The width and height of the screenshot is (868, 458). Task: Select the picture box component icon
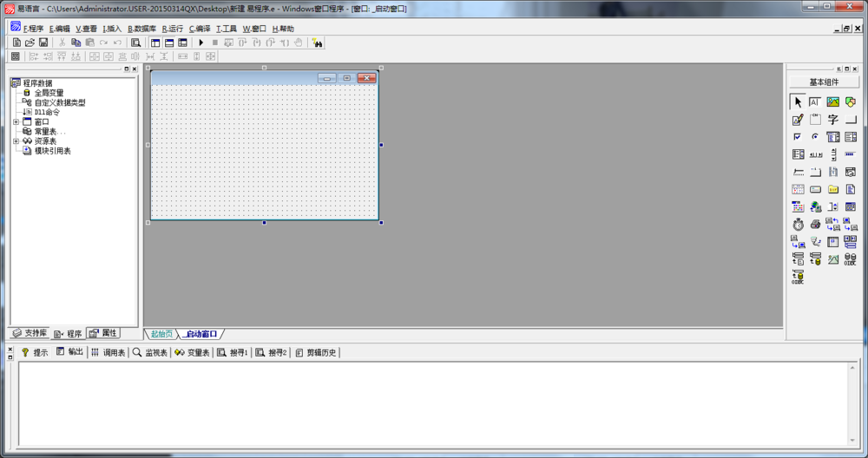click(x=833, y=101)
